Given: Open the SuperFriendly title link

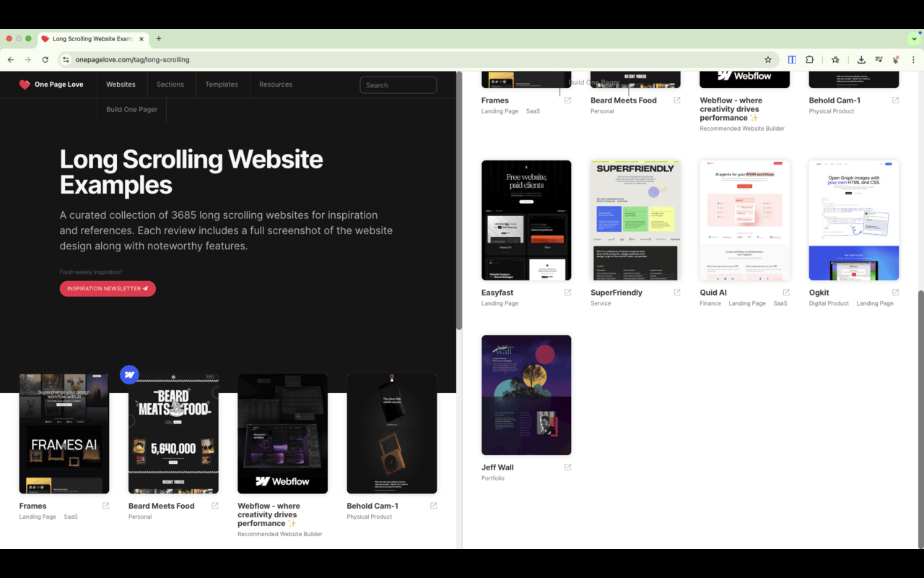Looking at the screenshot, I should click(616, 293).
